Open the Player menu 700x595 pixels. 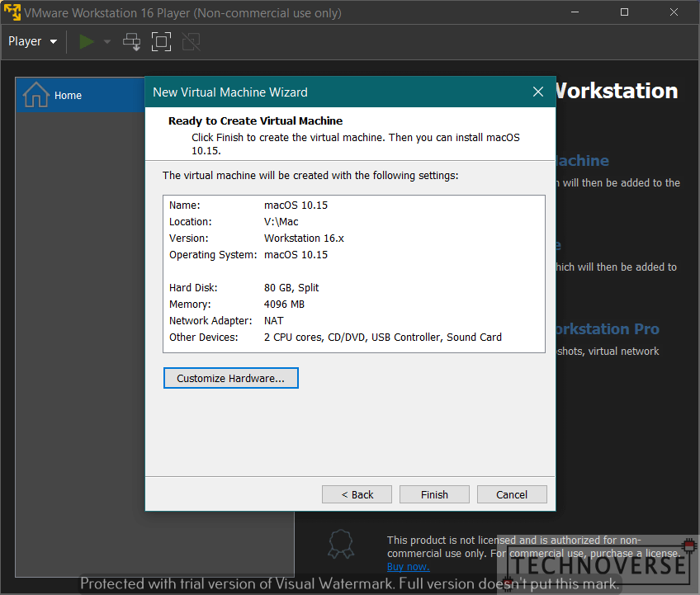[32, 41]
